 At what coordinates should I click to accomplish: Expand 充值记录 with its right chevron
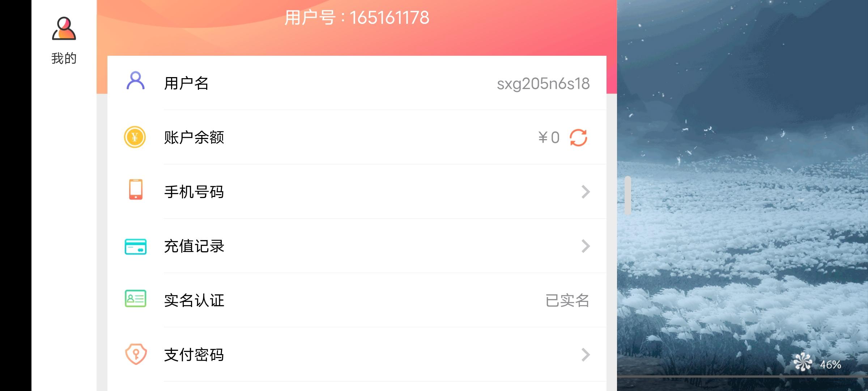click(586, 246)
